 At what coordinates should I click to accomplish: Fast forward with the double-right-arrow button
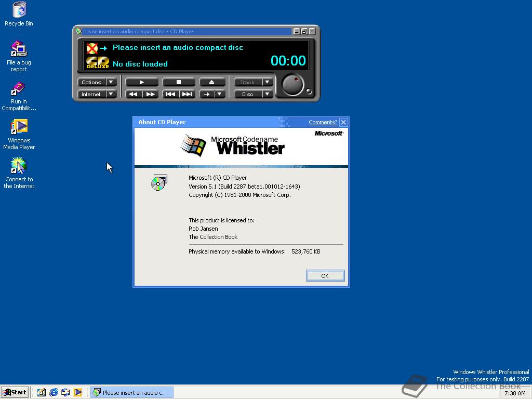150,94
